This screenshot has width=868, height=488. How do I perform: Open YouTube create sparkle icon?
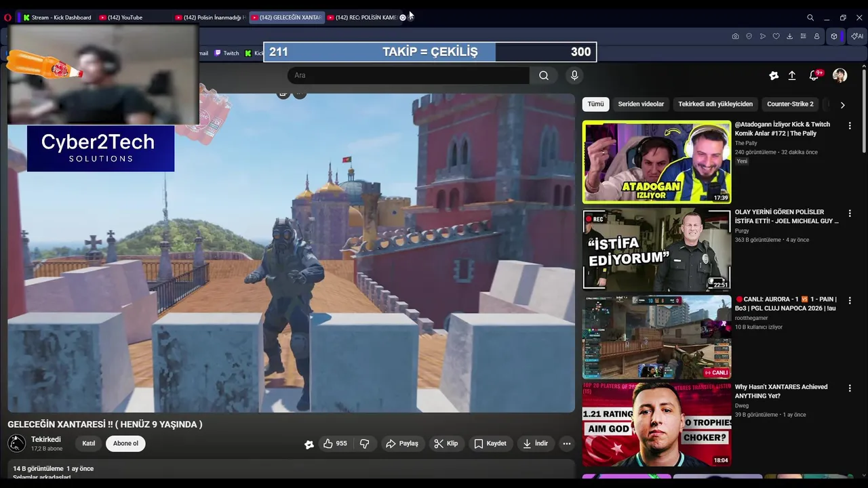click(774, 76)
